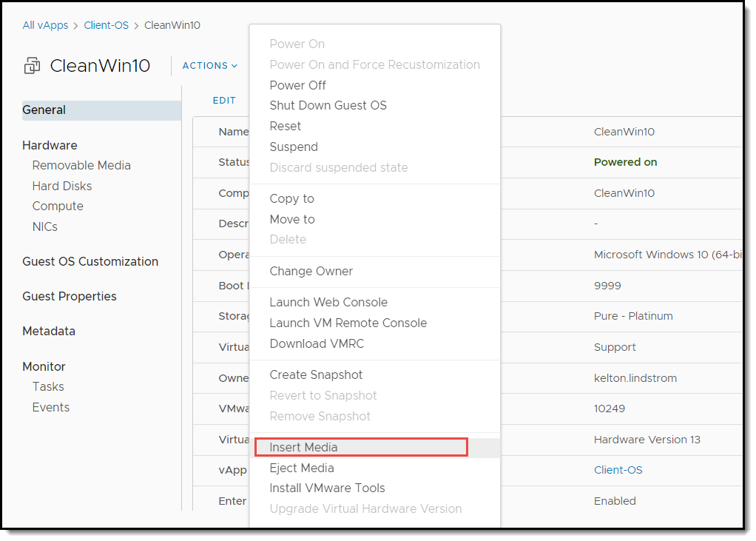
Task: Select Removable Media in the sidebar
Action: click(81, 165)
